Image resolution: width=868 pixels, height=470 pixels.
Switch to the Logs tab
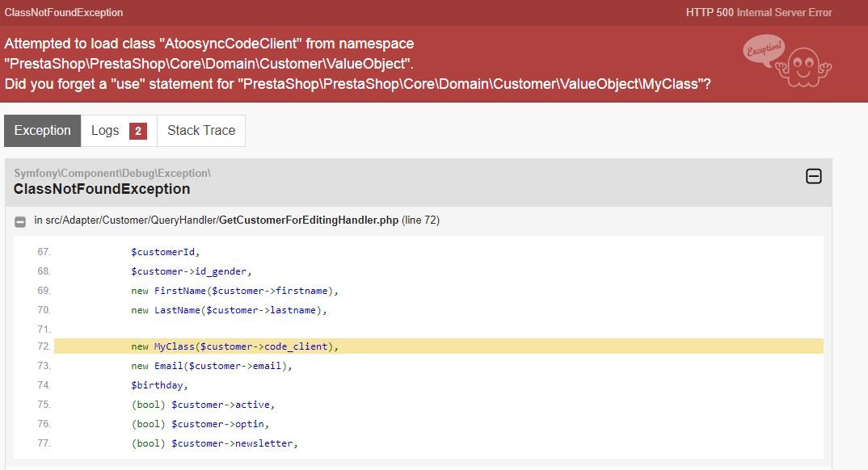[105, 131]
